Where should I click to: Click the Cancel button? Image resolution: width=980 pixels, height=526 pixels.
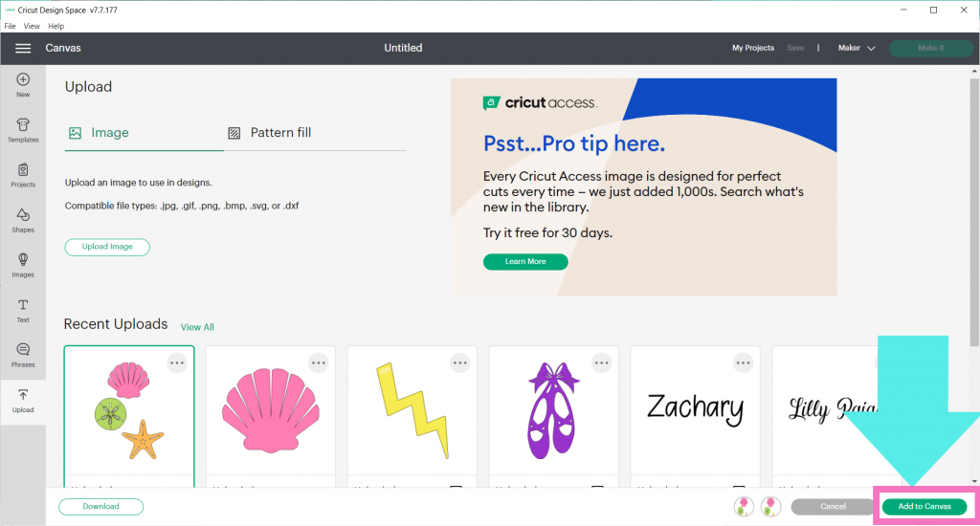coord(834,507)
